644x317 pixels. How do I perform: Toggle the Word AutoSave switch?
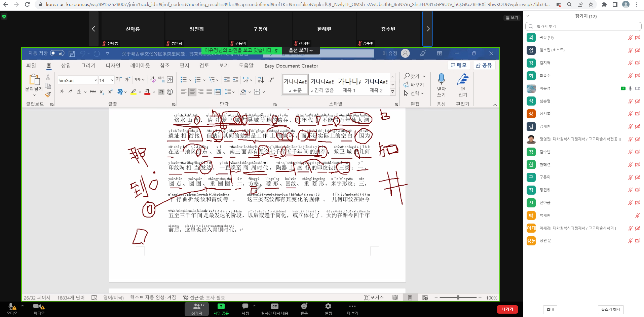tap(57, 53)
